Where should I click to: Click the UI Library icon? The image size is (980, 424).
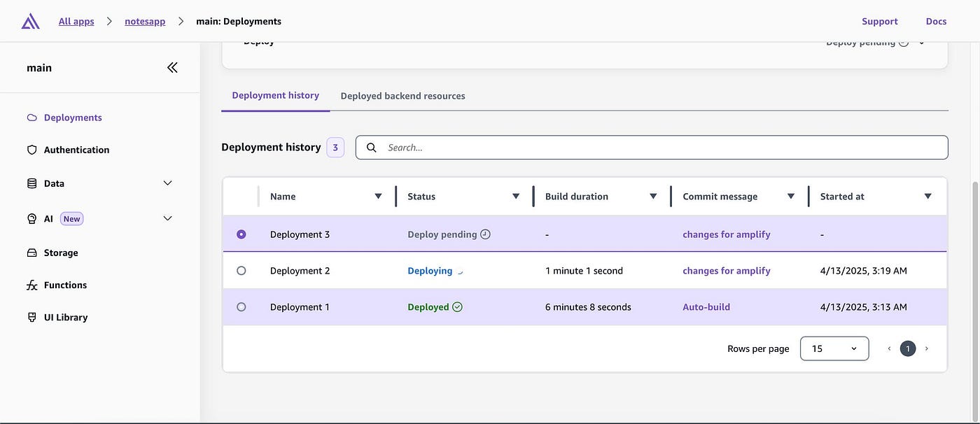click(31, 317)
